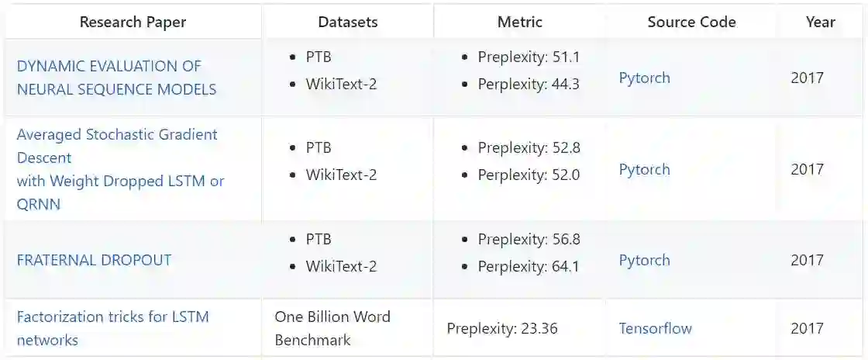Click the Source Code column header

[x=691, y=22]
